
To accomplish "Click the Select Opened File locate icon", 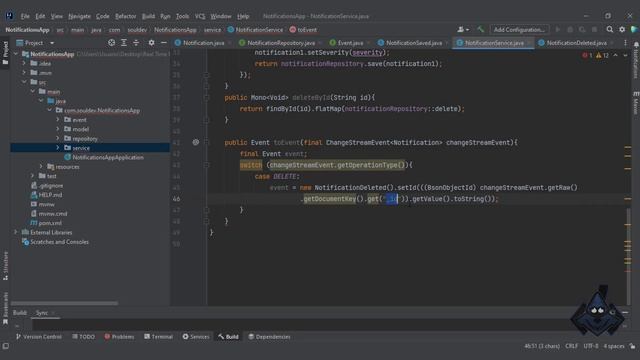I will tap(111, 42).
